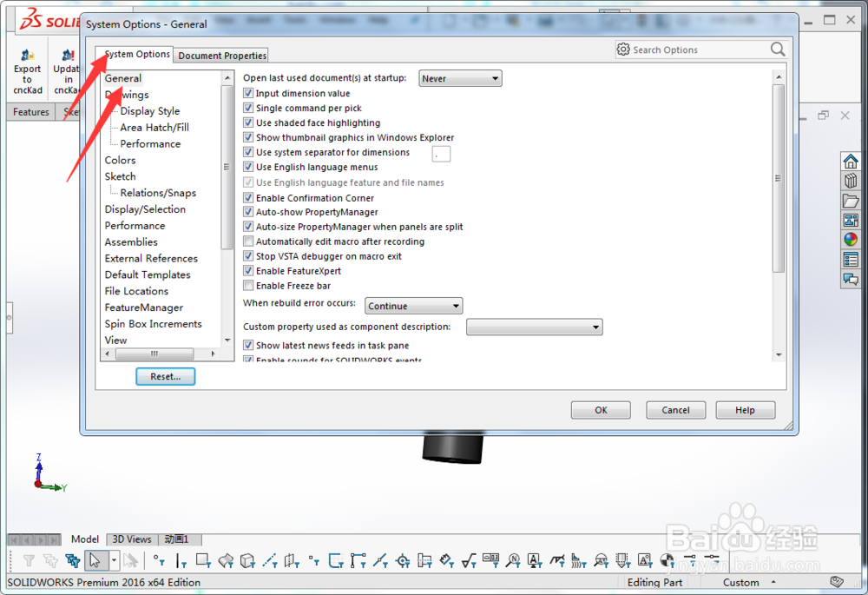Toggle the Filter Axes dashed-line selection filter
This screenshot has width=868, height=595.
[270, 560]
